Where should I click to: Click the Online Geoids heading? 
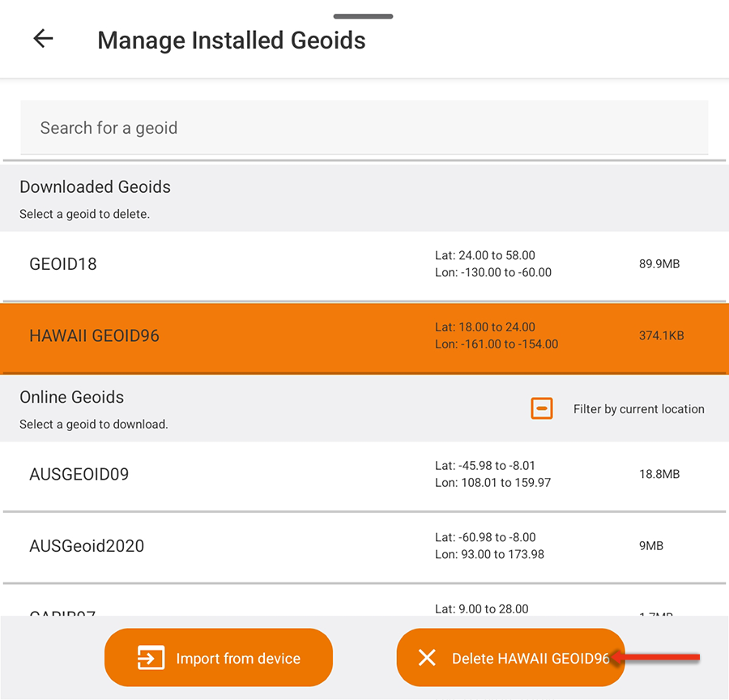[72, 397]
